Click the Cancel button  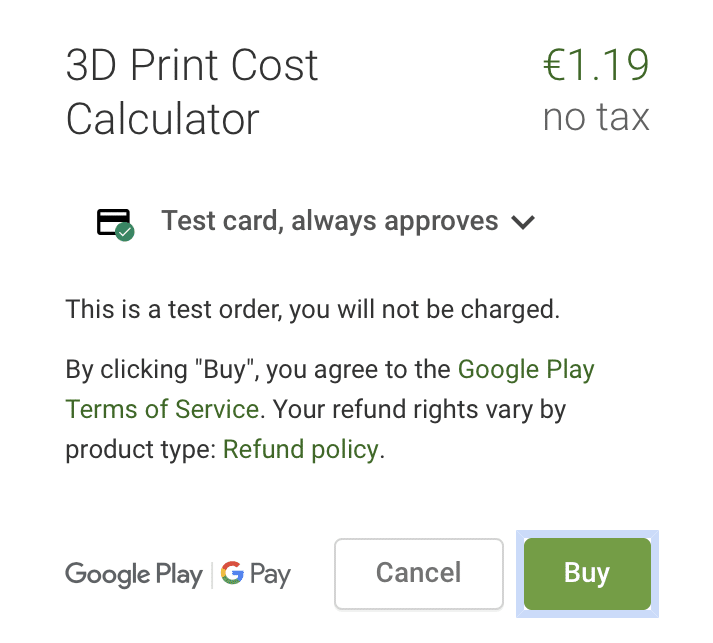click(x=419, y=573)
